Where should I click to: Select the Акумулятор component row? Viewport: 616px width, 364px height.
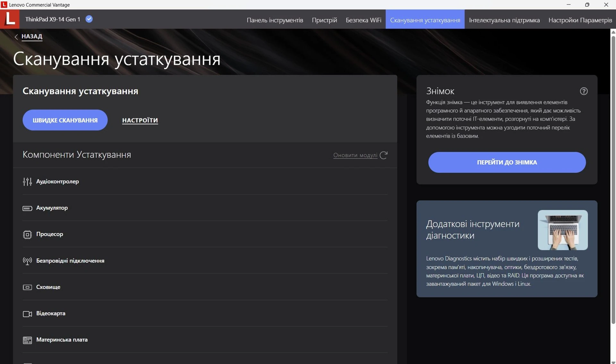pyautogui.click(x=205, y=208)
